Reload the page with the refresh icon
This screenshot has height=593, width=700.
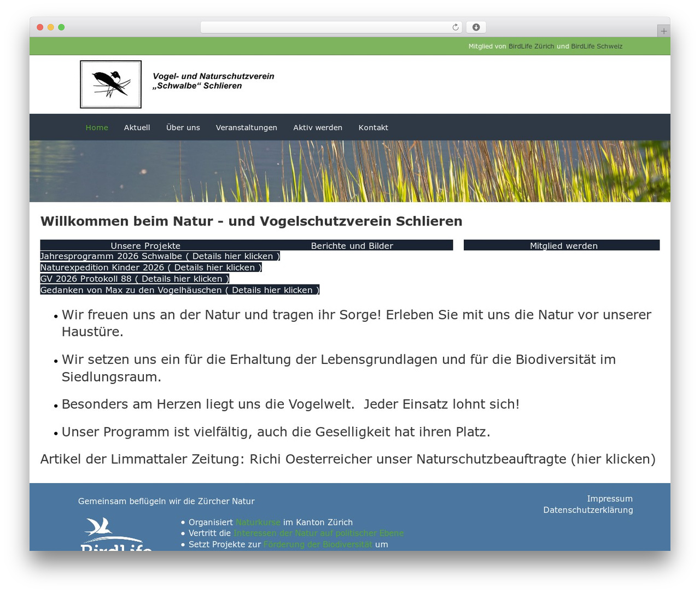coord(456,27)
